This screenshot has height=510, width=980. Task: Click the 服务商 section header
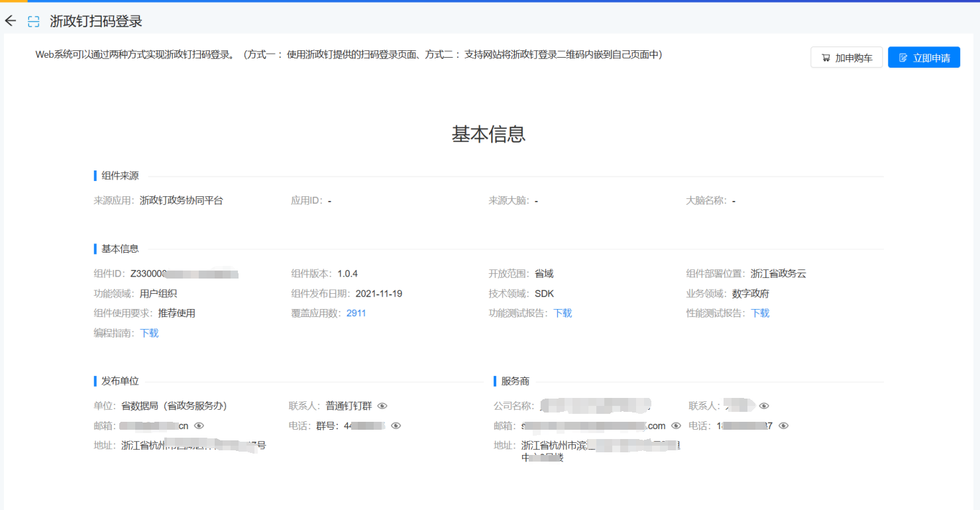[x=515, y=381]
